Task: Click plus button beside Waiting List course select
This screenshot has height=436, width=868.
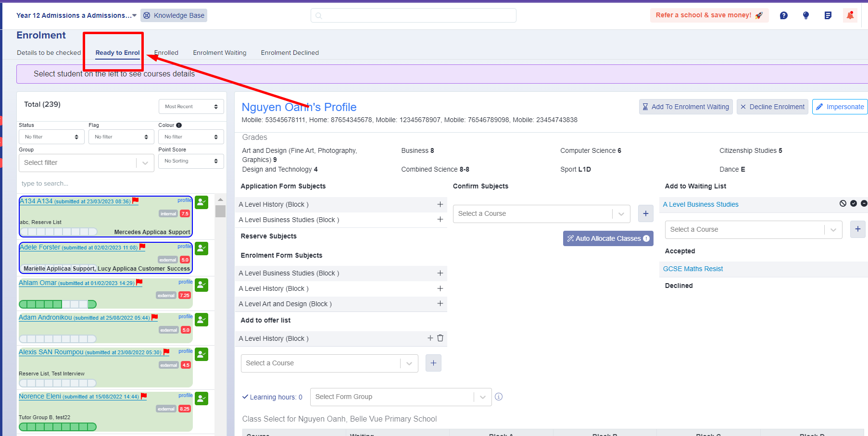Action: pos(858,229)
